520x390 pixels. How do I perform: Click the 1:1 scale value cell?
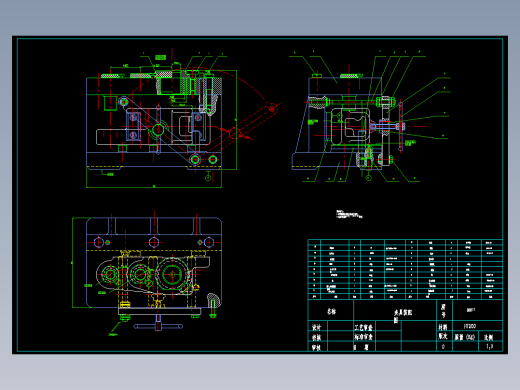[489, 346]
